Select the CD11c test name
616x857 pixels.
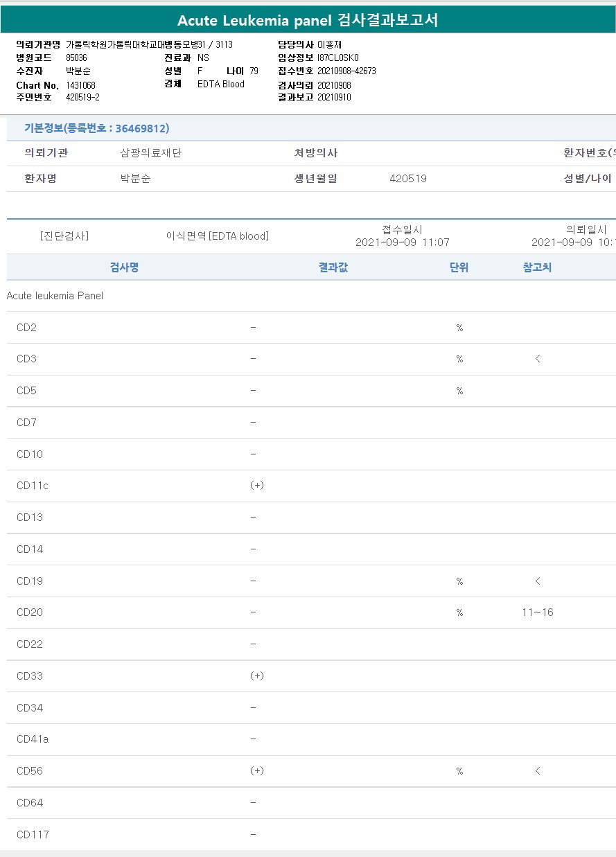click(33, 486)
